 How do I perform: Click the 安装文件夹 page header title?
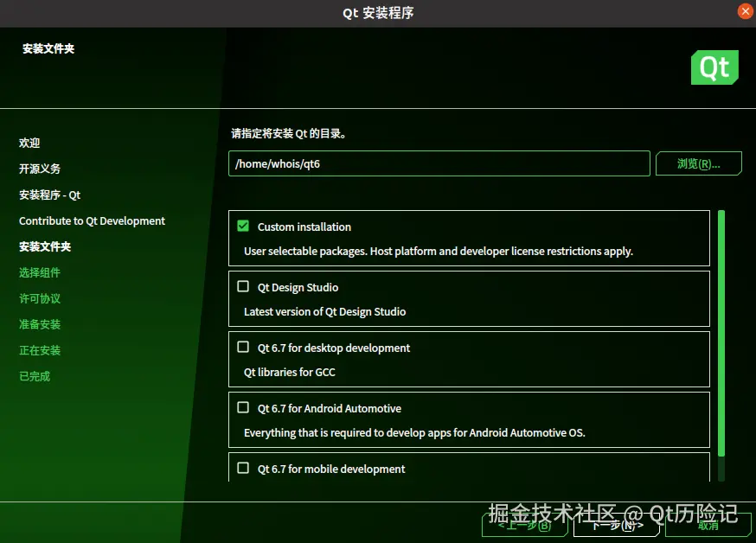(x=48, y=48)
